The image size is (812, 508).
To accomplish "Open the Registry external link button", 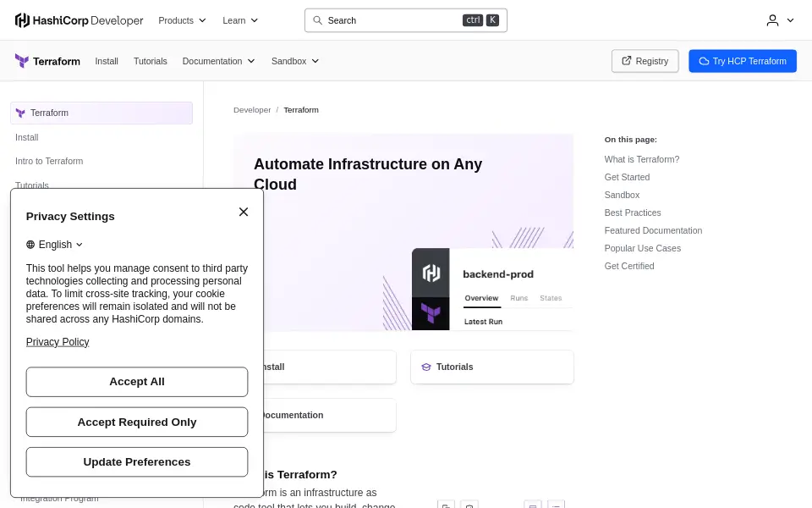I will 645,61.
